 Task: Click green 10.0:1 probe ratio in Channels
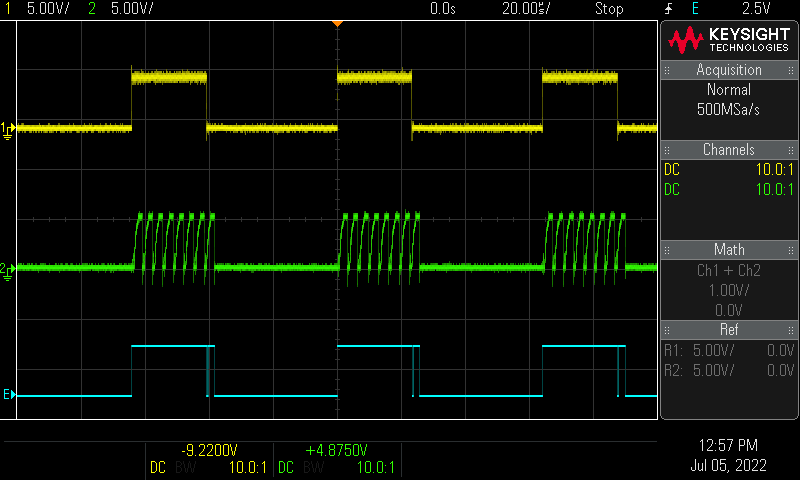coord(774,190)
